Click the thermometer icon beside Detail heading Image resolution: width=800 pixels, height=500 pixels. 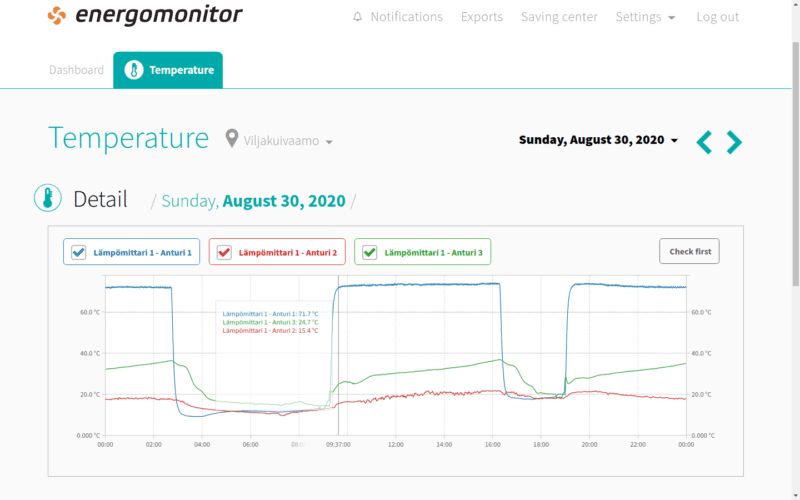click(x=47, y=199)
